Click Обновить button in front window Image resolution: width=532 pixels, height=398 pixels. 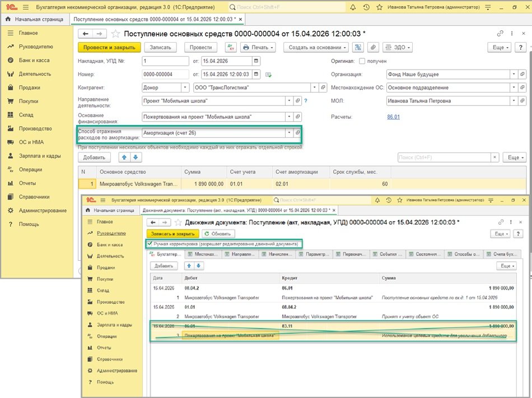coord(218,234)
